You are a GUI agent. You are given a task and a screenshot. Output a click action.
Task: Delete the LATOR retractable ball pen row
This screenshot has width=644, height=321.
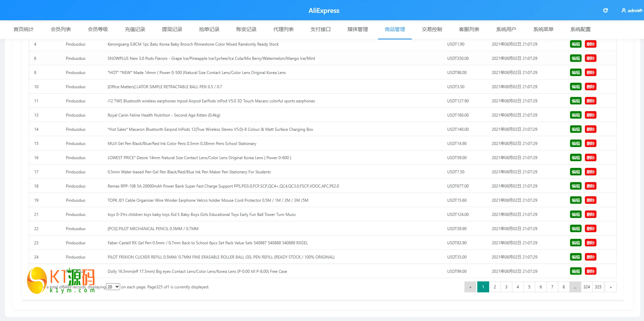pos(591,87)
